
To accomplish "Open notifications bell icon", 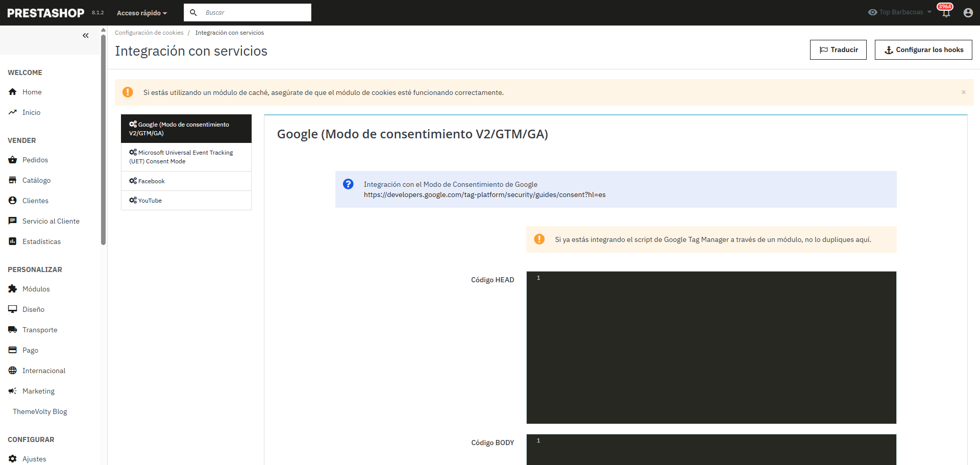I will [946, 13].
